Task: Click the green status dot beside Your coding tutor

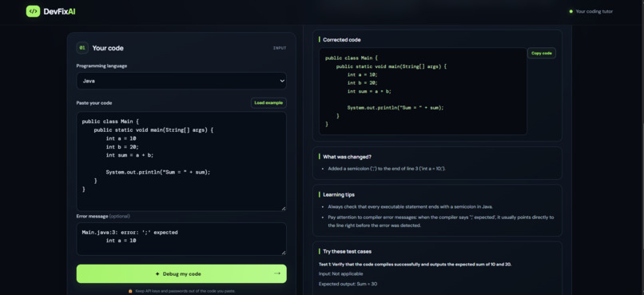Action: (571, 11)
